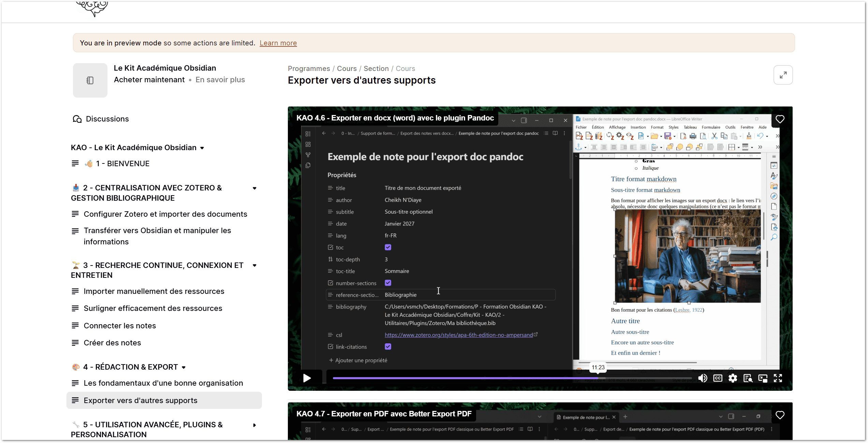Go to Programmes in the breadcrumb
This screenshot has height=443, width=868.
[x=309, y=69]
